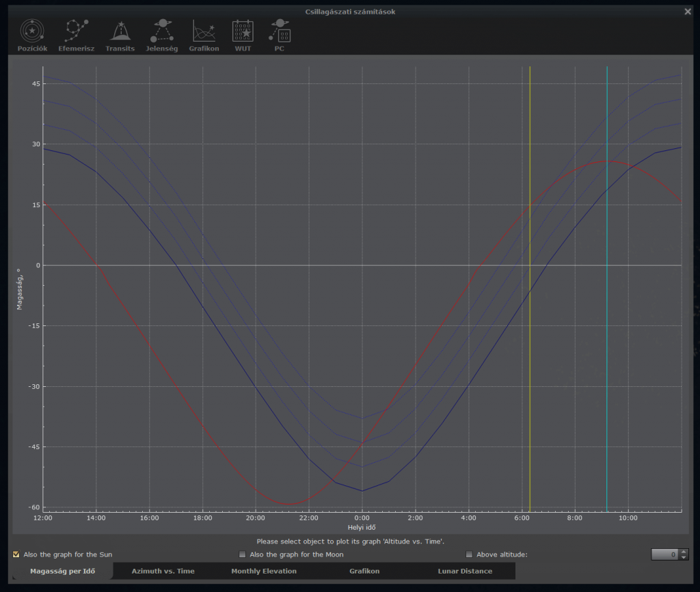
Task: Increase altitude value with up arrow
Action: coord(684,552)
